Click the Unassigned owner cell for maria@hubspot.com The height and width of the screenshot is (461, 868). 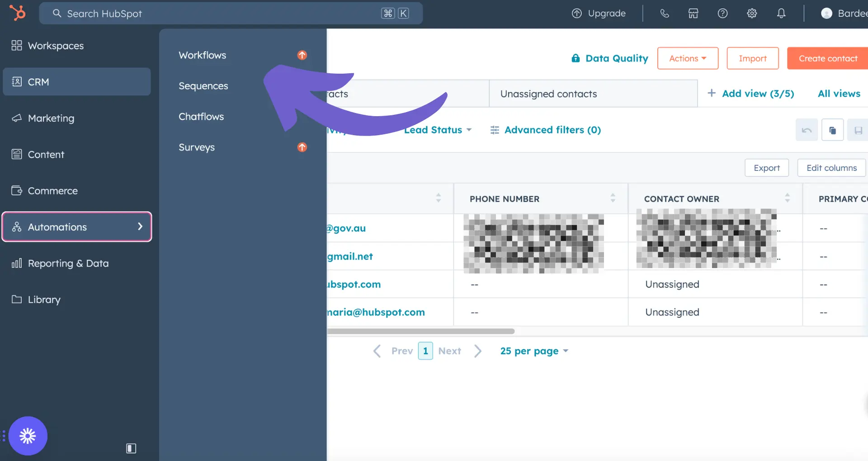click(x=672, y=312)
